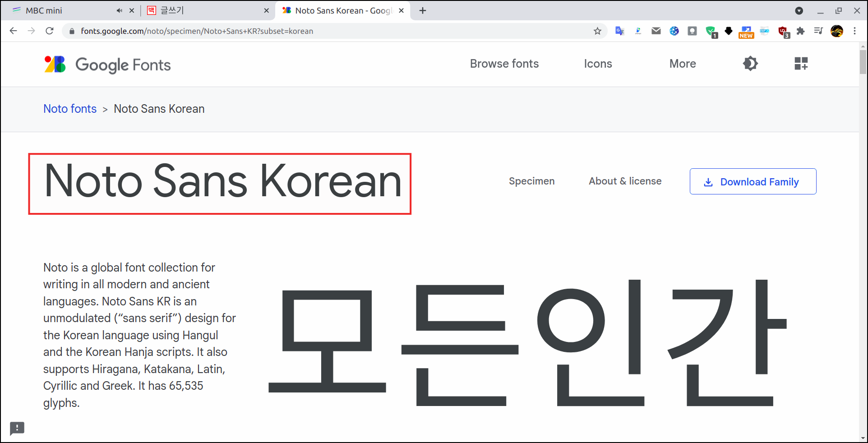Viewport: 868px width, 443px height.
Task: Go back to previous page
Action: pos(14,31)
